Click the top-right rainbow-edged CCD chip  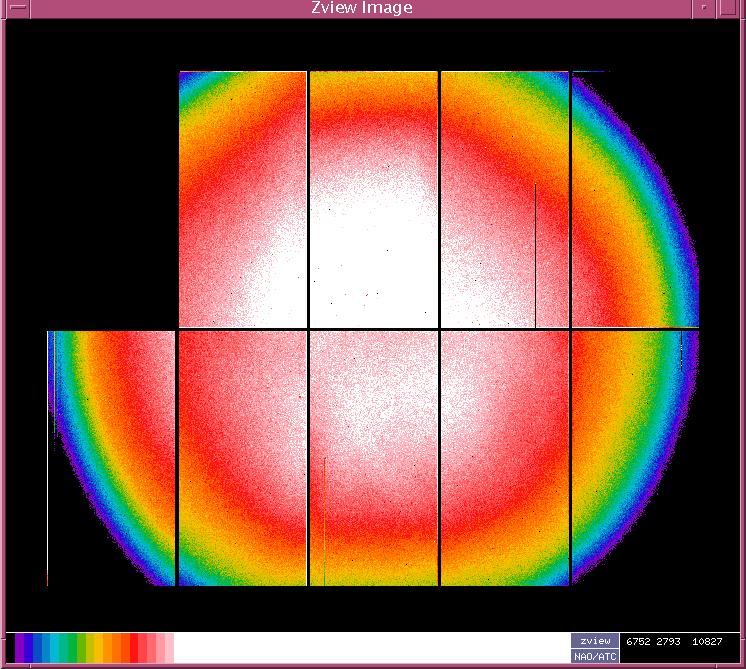pyautogui.click(x=633, y=199)
